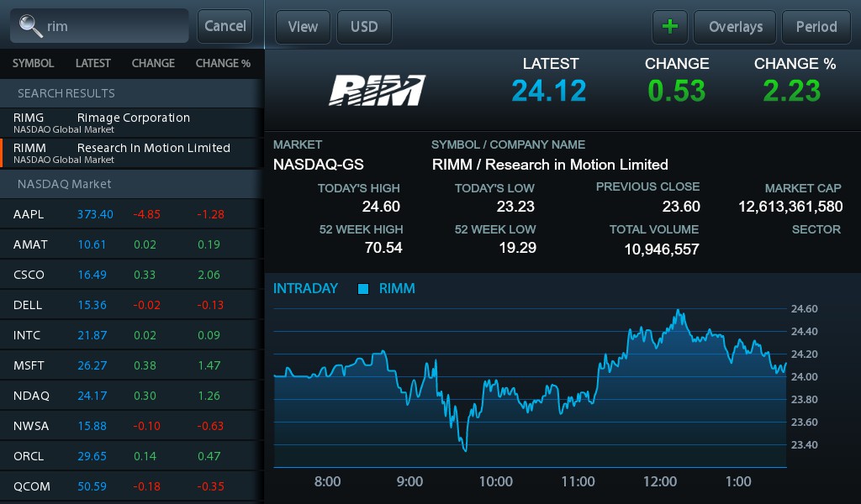861x504 pixels.
Task: Click the 12:00 time axis label
Action: tap(660, 481)
